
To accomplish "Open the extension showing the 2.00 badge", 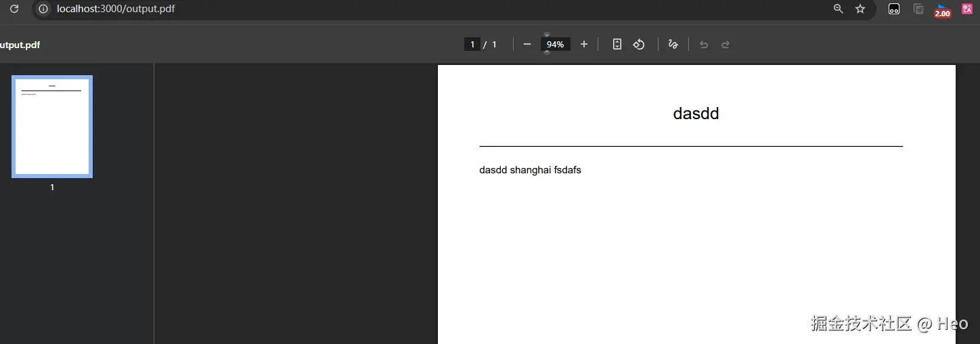I will click(x=942, y=10).
